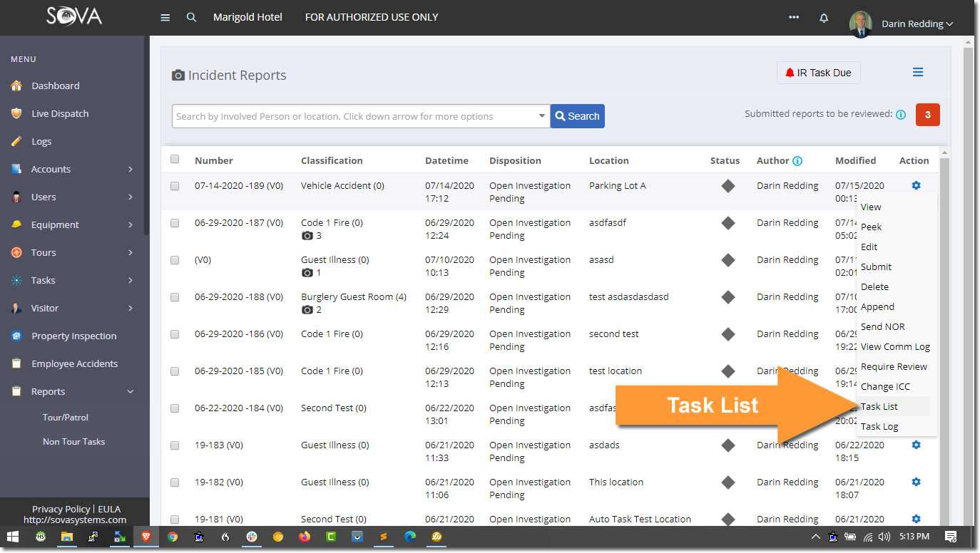Viewport: 980px width, 553px height.
Task: Open notifications bell
Action: [x=824, y=18]
